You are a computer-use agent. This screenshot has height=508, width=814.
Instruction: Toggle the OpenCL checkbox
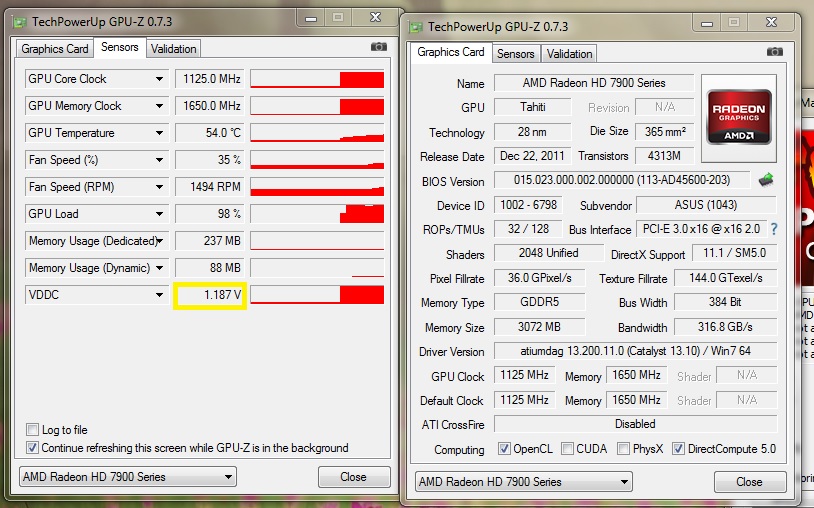pyautogui.click(x=504, y=449)
